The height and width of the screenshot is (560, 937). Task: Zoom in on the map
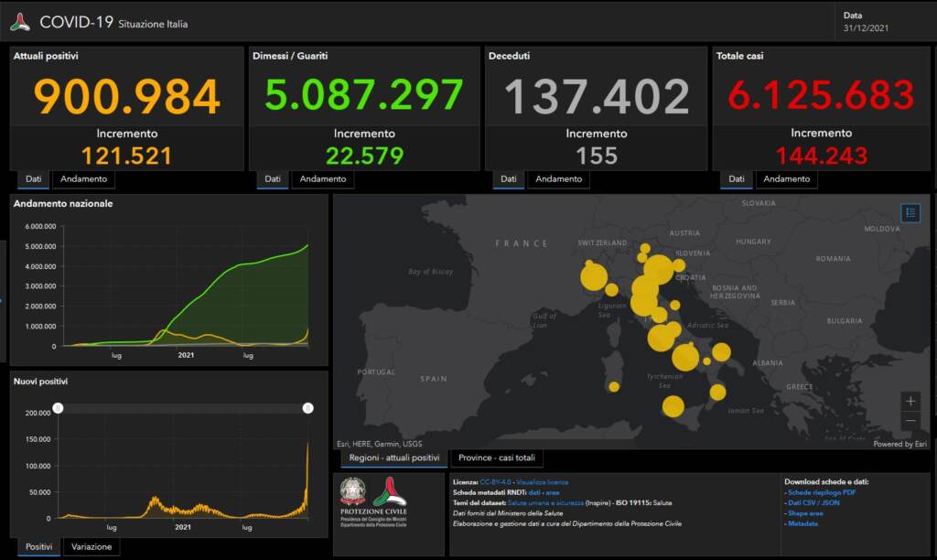click(x=910, y=402)
